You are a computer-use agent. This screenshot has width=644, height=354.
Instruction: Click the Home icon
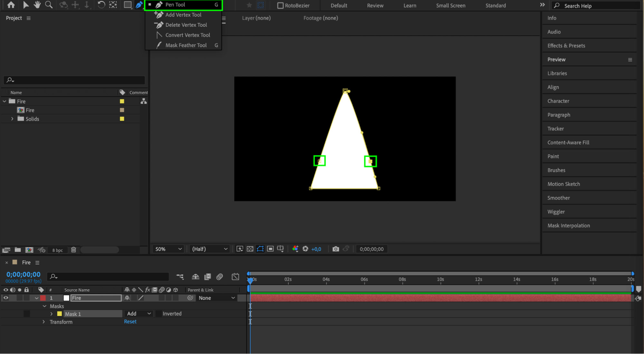[11, 5]
